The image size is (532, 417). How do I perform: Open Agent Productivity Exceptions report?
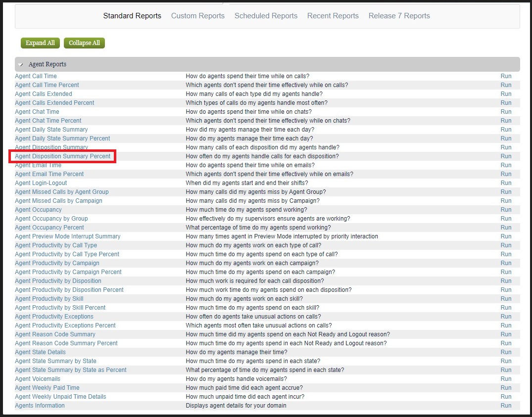(54, 316)
